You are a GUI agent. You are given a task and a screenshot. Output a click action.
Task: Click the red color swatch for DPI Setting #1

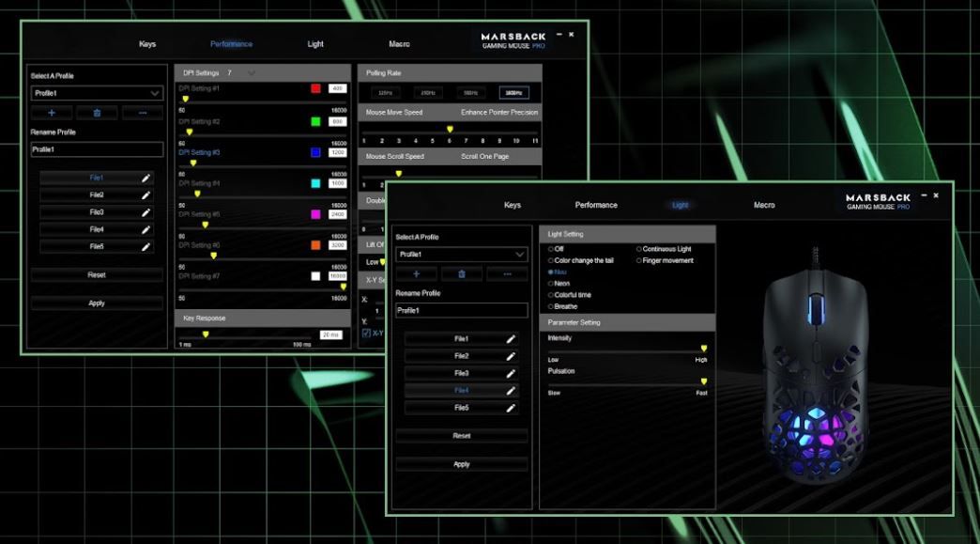[x=315, y=88]
